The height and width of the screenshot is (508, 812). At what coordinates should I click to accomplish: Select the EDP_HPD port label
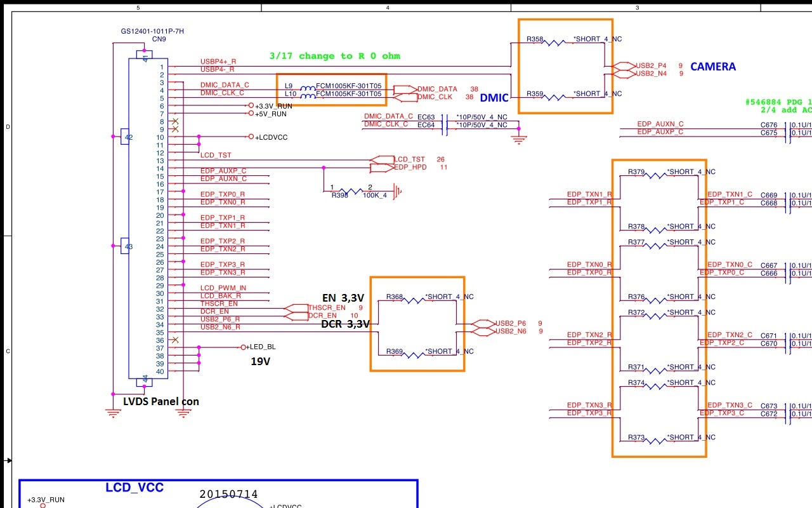point(410,168)
